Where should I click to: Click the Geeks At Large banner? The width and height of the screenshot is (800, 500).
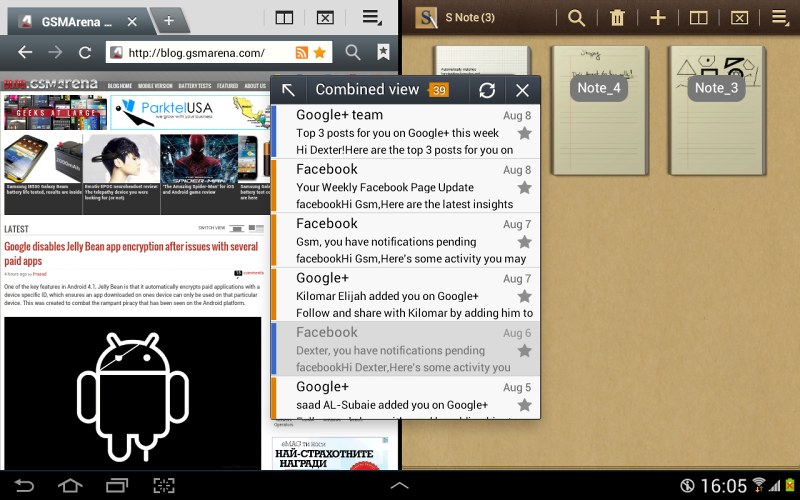[55, 112]
